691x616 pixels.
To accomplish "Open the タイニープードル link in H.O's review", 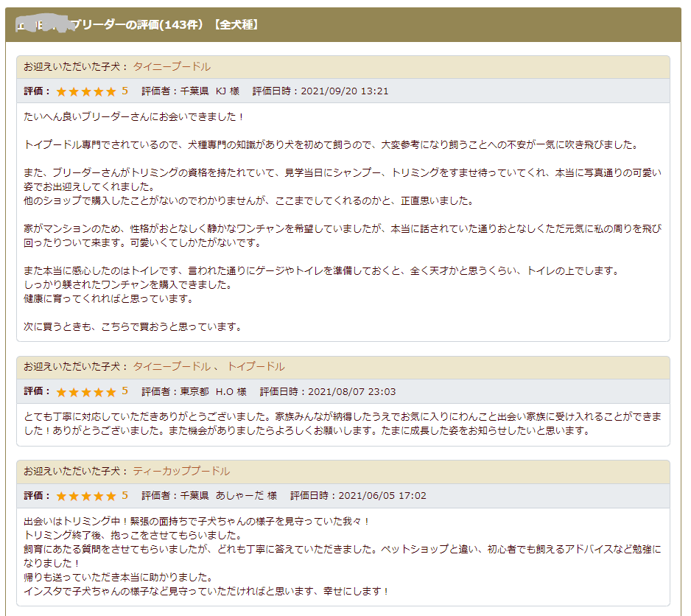I will 172,366.
